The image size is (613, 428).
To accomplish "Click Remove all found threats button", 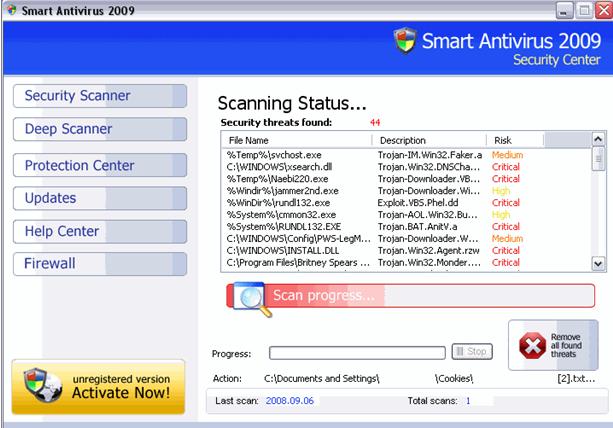I will tap(553, 345).
